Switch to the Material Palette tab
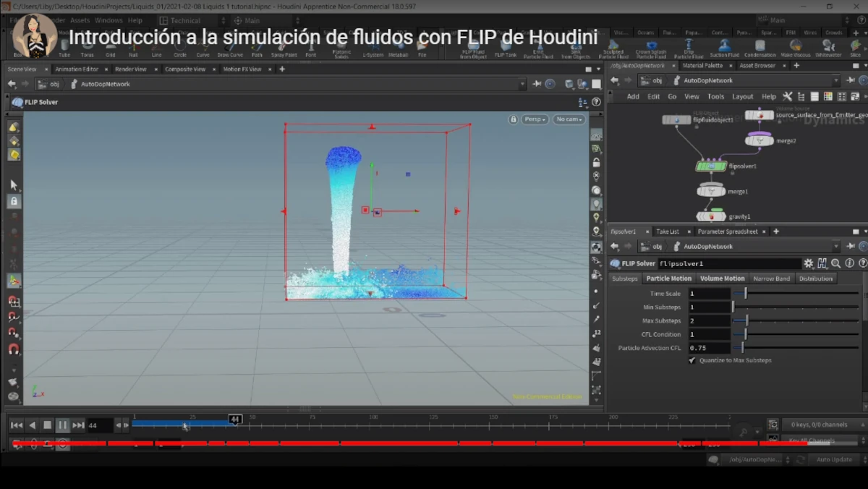Image resolution: width=868 pixels, height=489 pixels. point(702,66)
